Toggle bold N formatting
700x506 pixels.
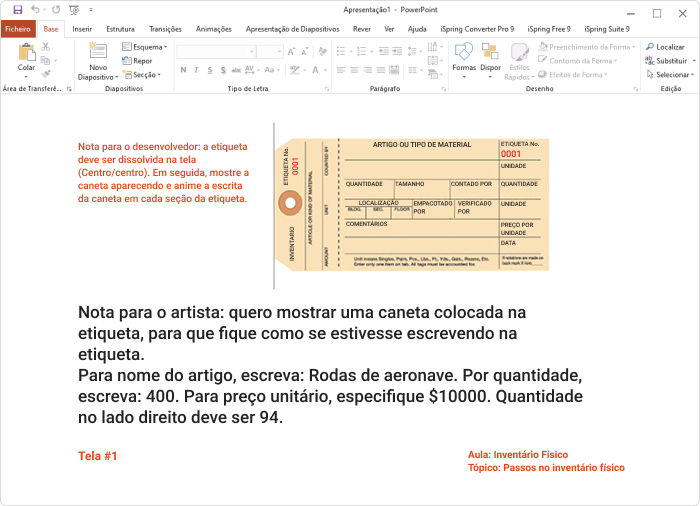click(x=183, y=70)
